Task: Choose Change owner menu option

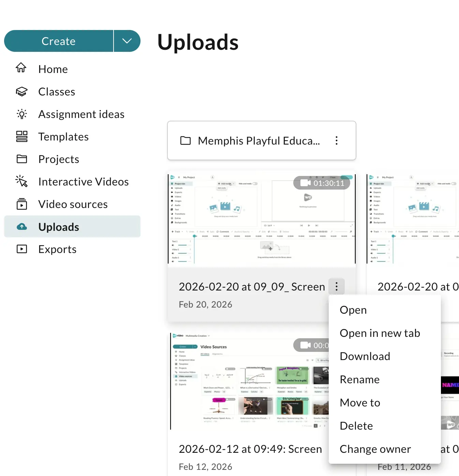Action: click(385, 449)
